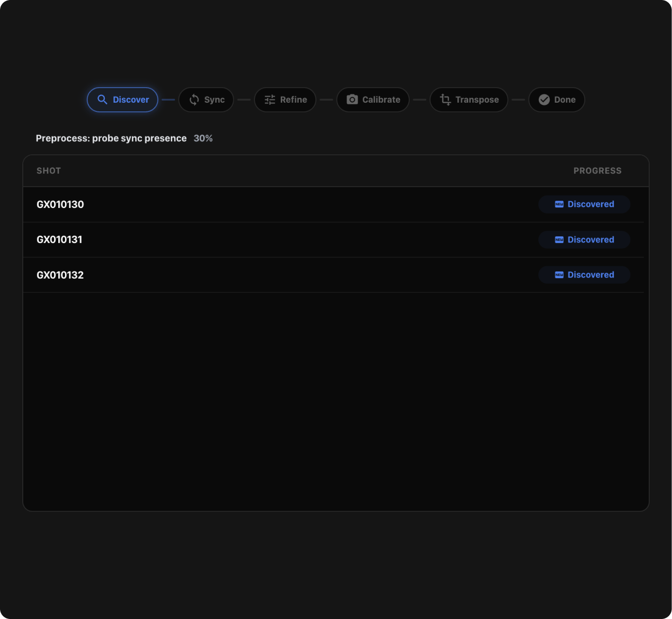672x619 pixels.
Task: Select shot name GX010130
Action: (60, 204)
